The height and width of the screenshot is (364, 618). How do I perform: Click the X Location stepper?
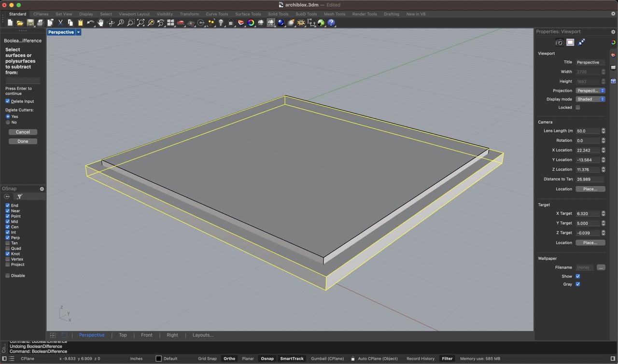pos(603,150)
